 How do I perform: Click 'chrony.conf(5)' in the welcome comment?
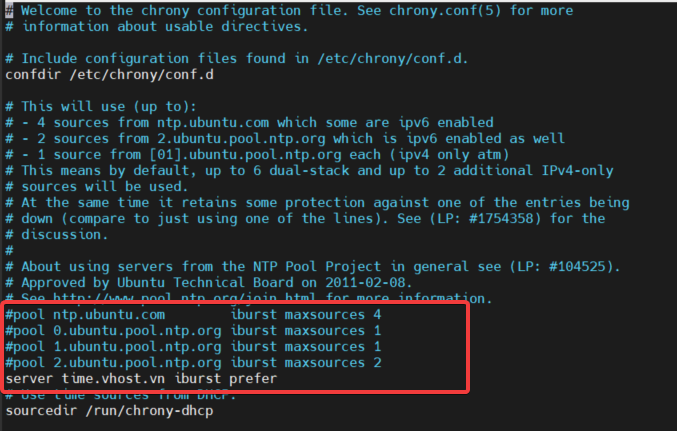[x=445, y=11]
